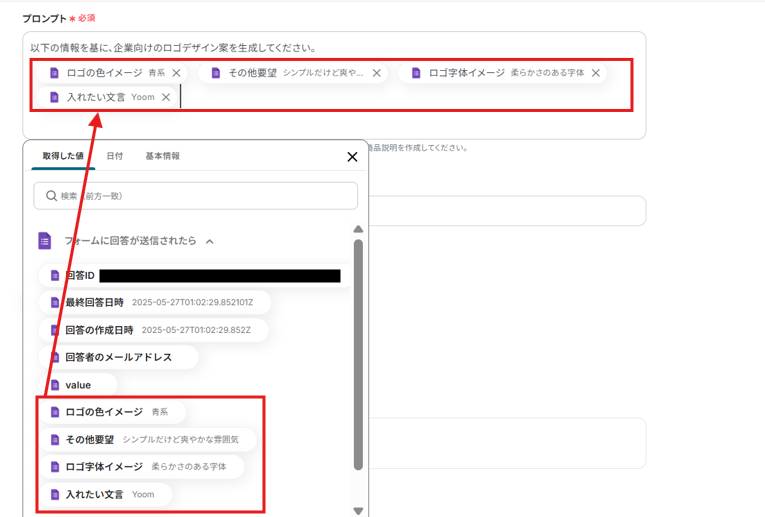Insert ロゴ字体イメージ from the list
765x517 pixels.
141,467
